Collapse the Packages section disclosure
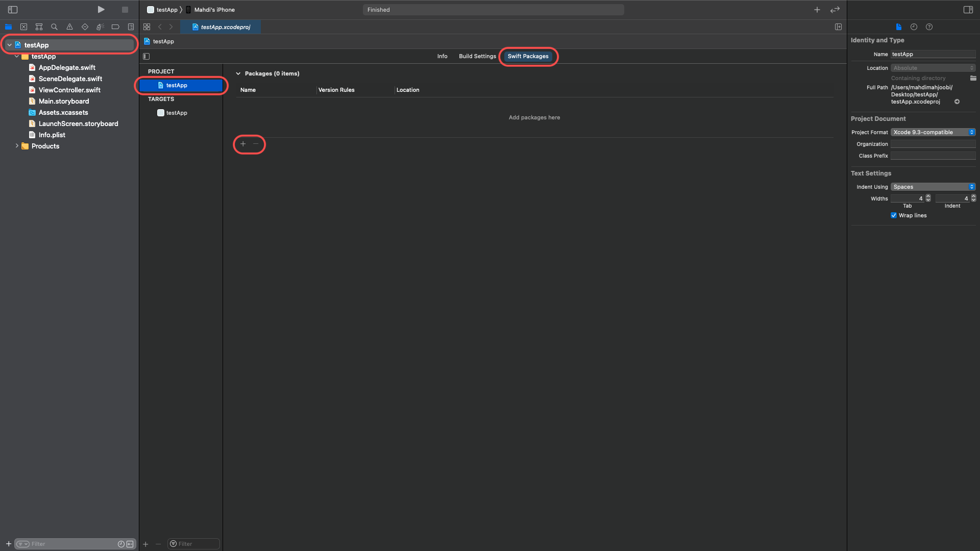The image size is (980, 551). 238,73
